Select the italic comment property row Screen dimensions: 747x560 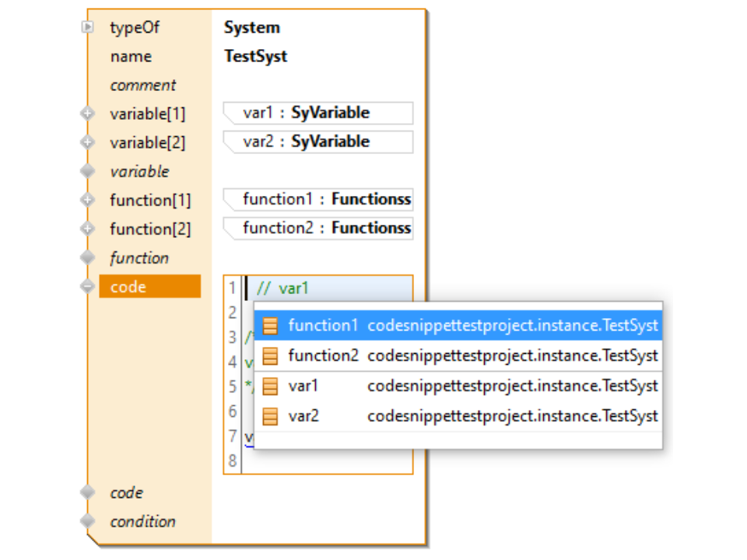143,86
